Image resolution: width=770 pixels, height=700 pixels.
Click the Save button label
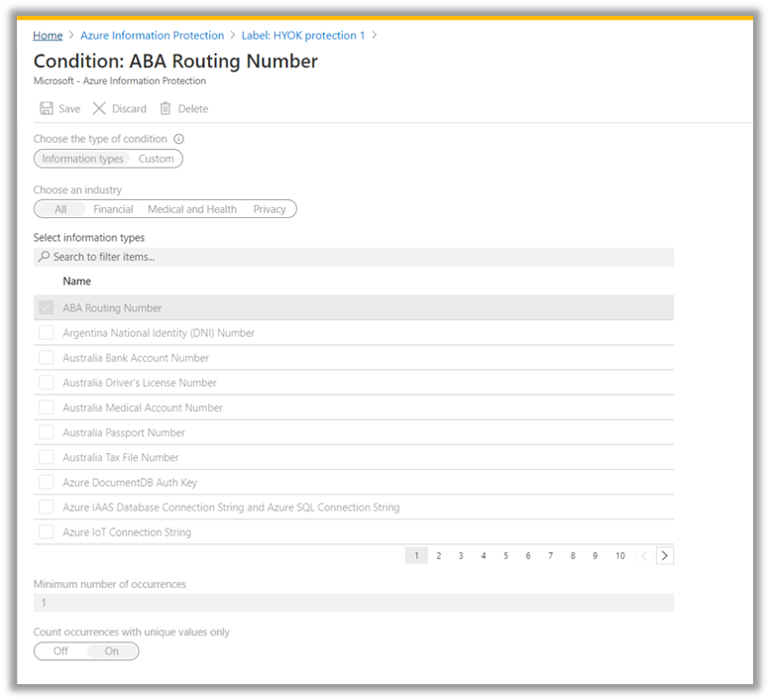(69, 108)
